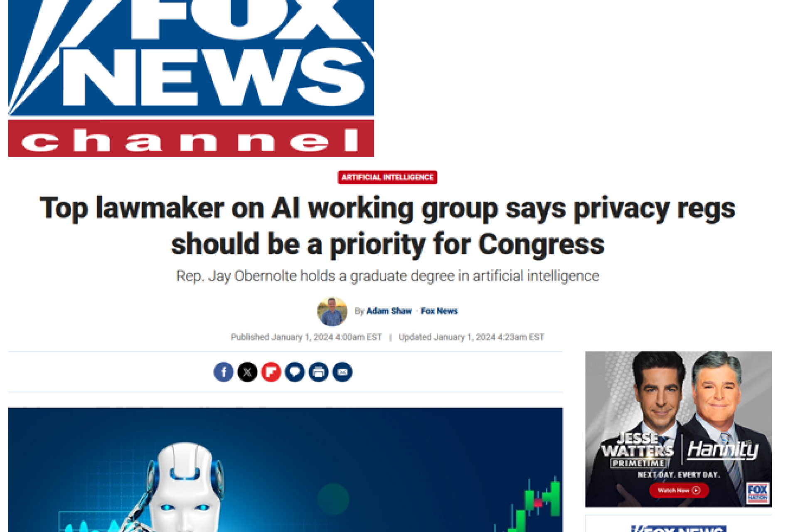Share article on X (Twitter) icon
The image size is (798, 532).
pyautogui.click(x=247, y=372)
